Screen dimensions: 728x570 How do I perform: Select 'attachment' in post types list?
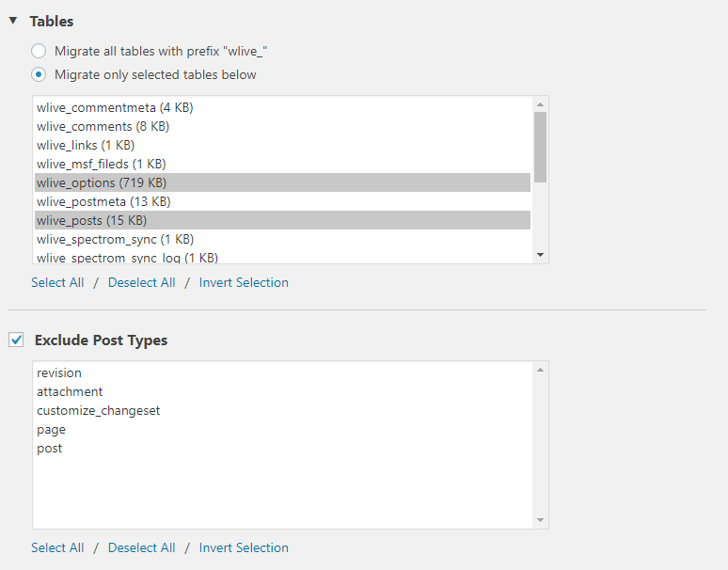(70, 391)
